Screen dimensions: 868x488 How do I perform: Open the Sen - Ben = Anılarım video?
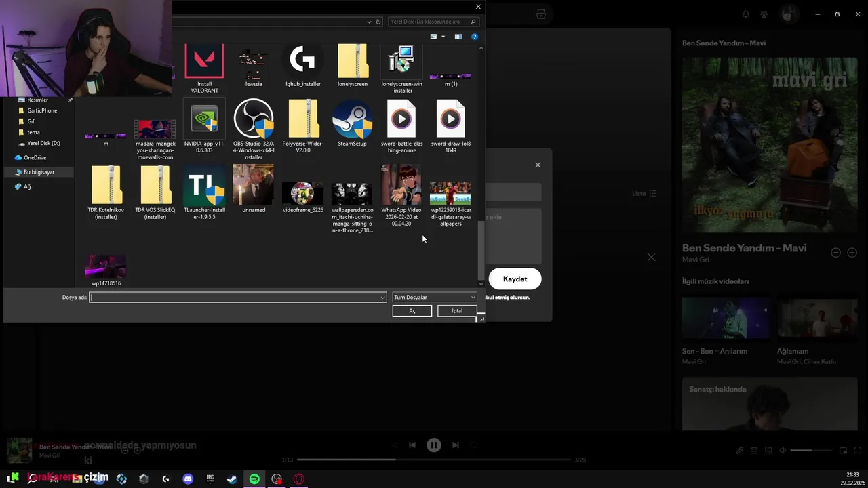[x=726, y=331]
